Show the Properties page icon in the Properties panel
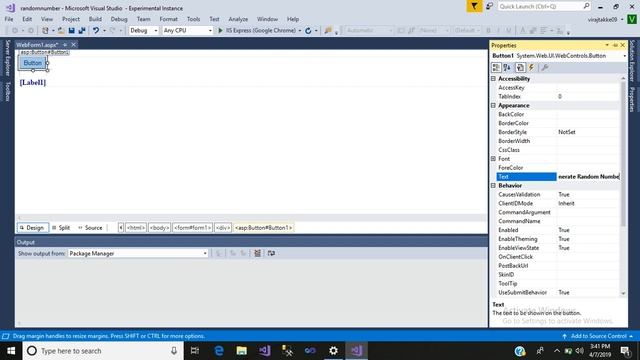Viewport: 640px width, 360px height. 520,67
